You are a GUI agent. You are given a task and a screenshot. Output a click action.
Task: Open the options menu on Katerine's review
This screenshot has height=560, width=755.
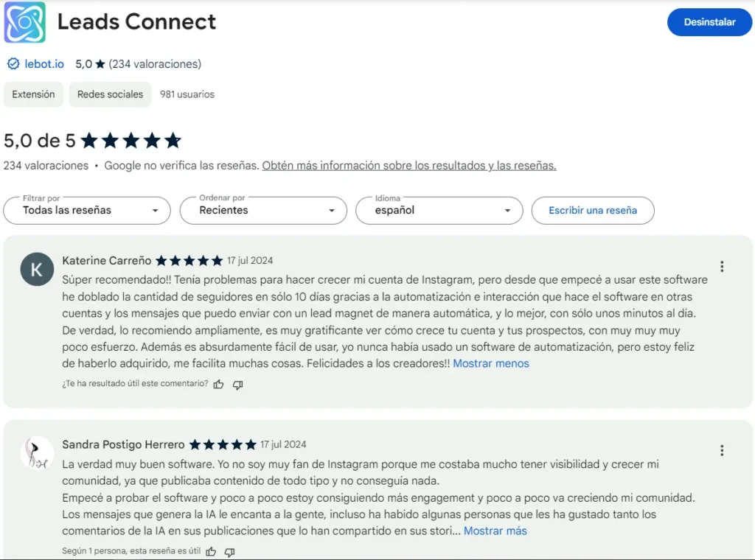[x=723, y=266]
